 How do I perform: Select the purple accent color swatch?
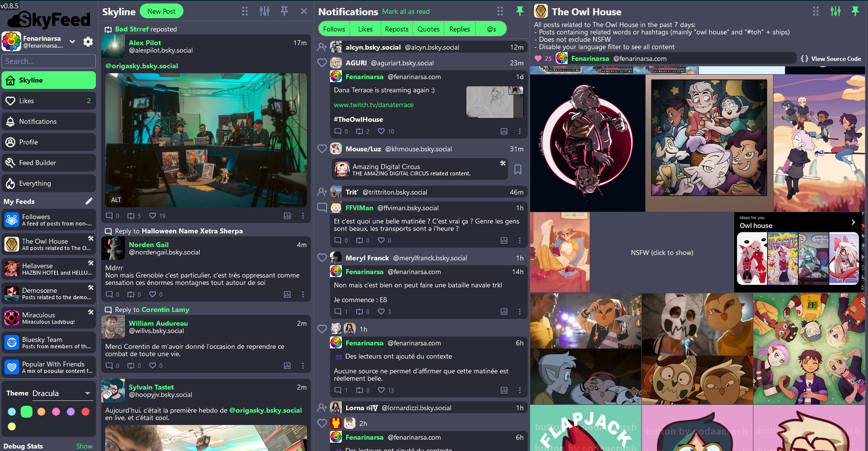[x=71, y=412]
